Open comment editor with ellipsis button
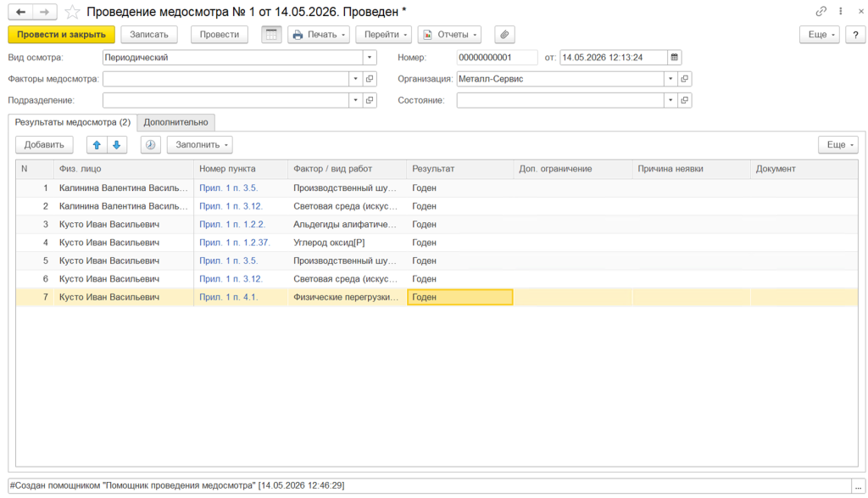 (x=858, y=486)
